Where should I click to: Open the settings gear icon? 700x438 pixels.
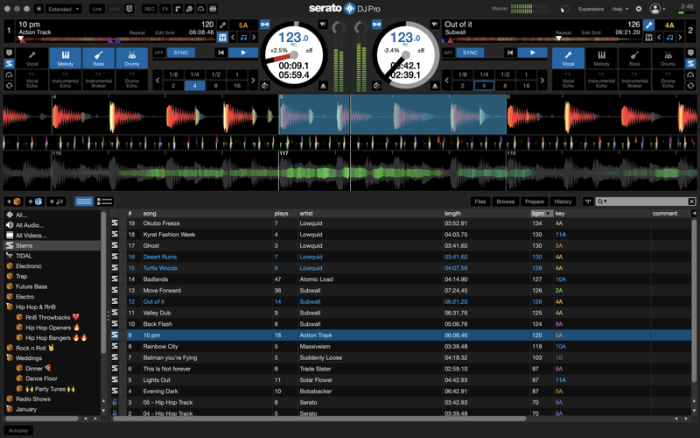638,8
